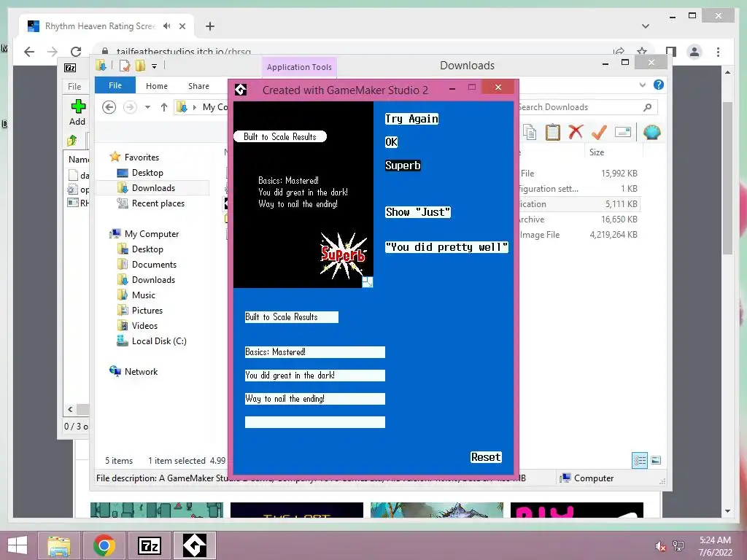Open Explorer Help question mark icon

coord(659,85)
